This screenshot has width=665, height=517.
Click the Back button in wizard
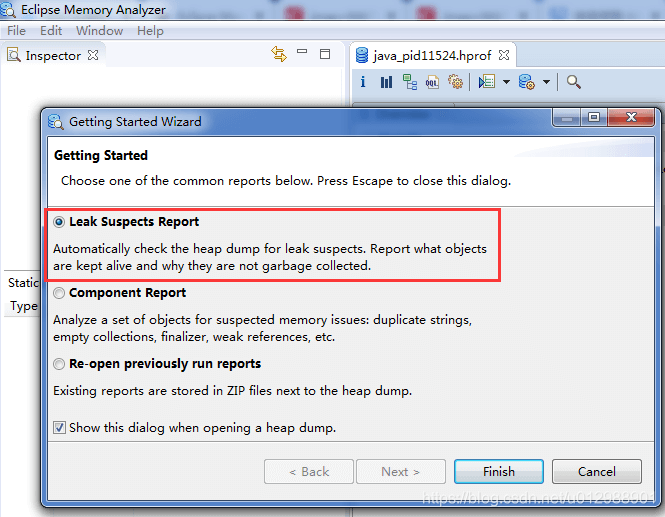point(309,472)
